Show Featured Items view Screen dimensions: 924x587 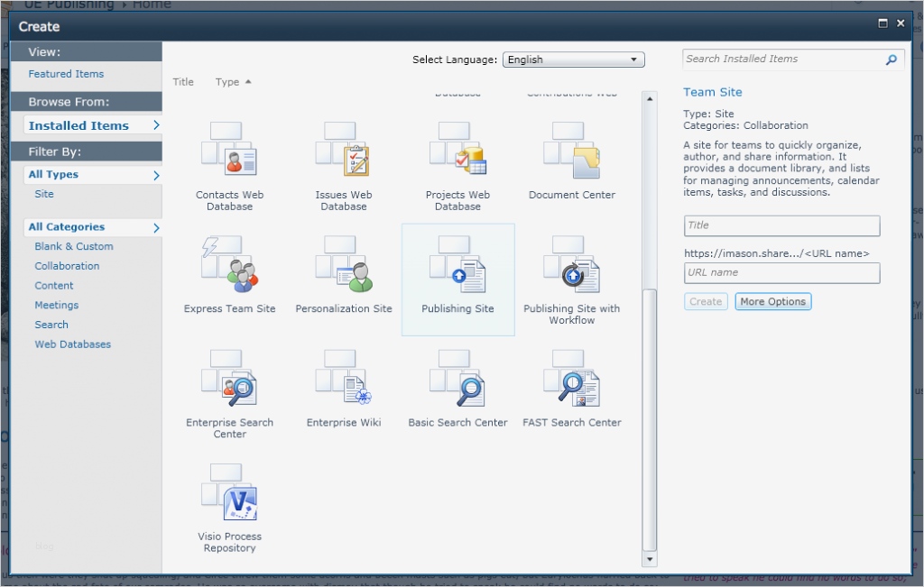click(x=66, y=74)
